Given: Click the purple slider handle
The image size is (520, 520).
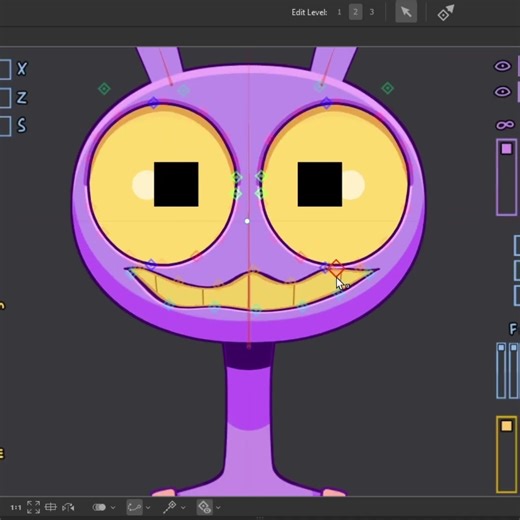Looking at the screenshot, I should (x=506, y=148).
